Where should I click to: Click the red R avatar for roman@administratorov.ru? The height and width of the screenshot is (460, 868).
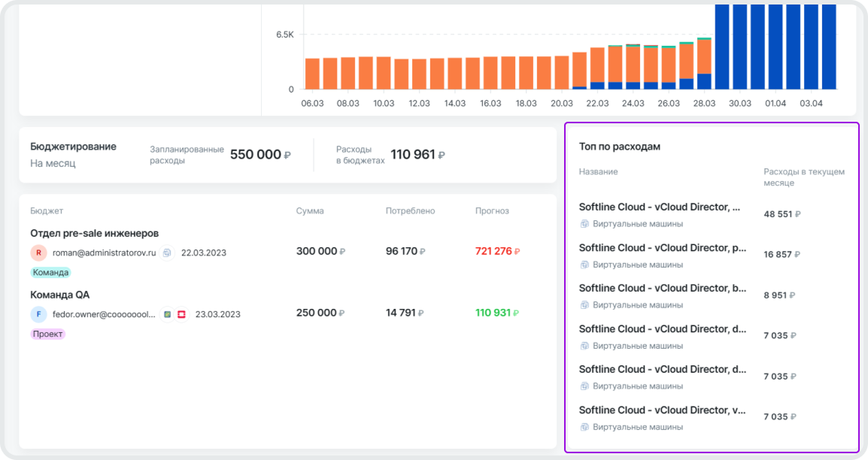point(38,253)
